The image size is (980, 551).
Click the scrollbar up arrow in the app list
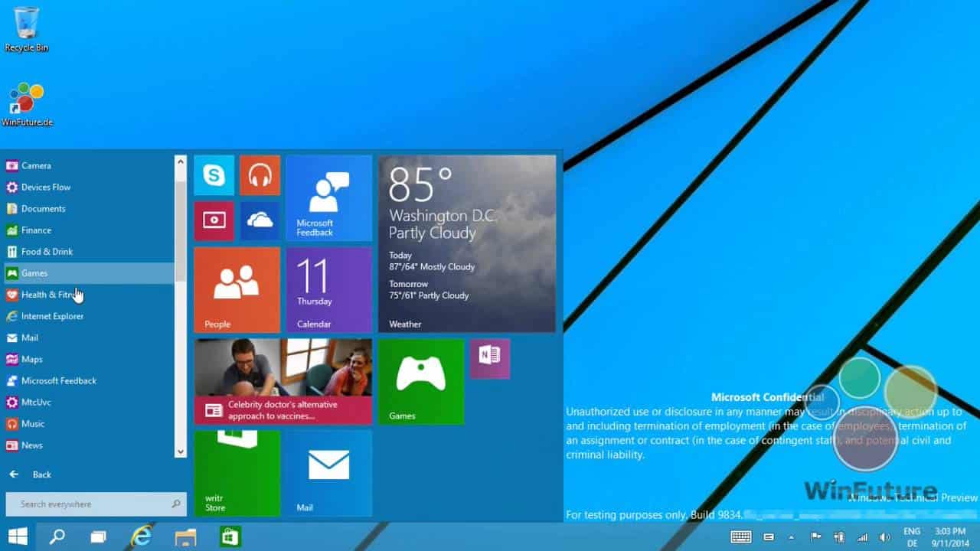(180, 161)
